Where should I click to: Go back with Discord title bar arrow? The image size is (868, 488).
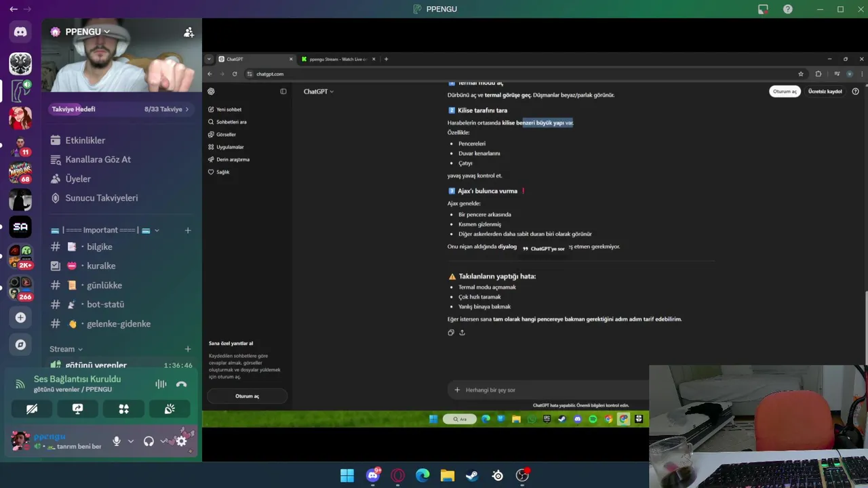(x=14, y=9)
